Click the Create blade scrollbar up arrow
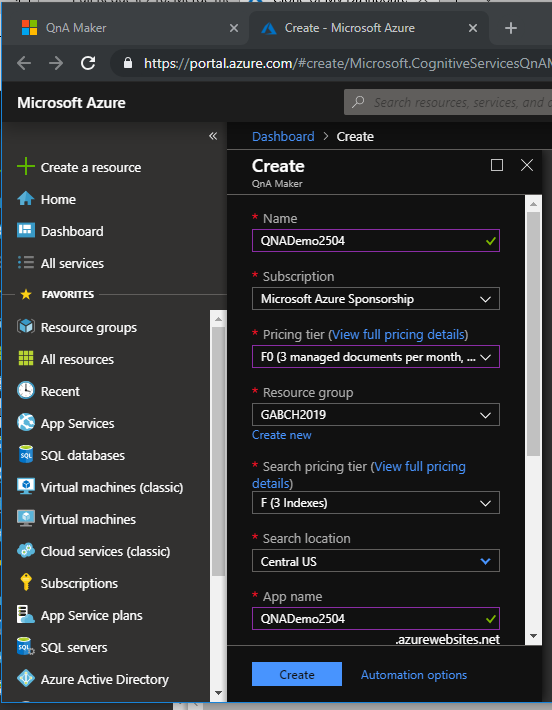The image size is (552, 710). click(533, 204)
